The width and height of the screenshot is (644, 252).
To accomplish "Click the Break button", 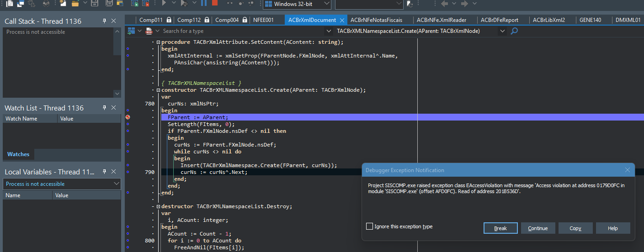I will 500,228.
